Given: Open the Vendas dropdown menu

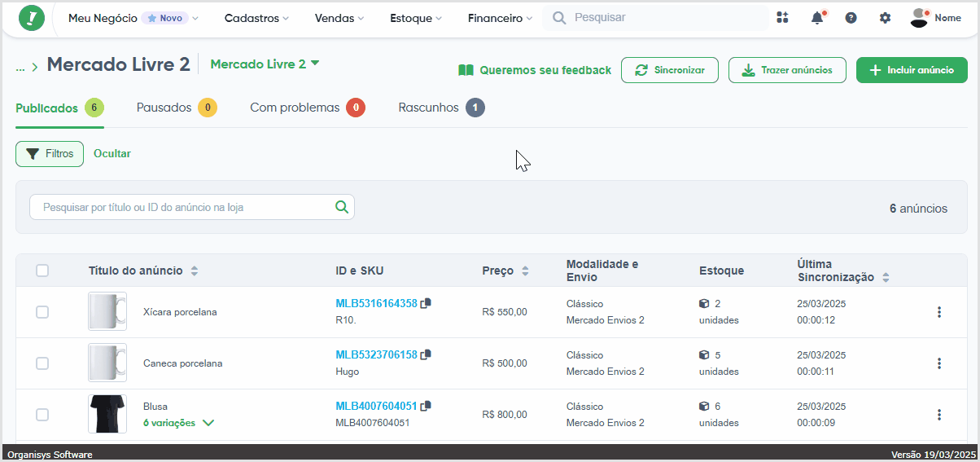Looking at the screenshot, I should tap(339, 18).
